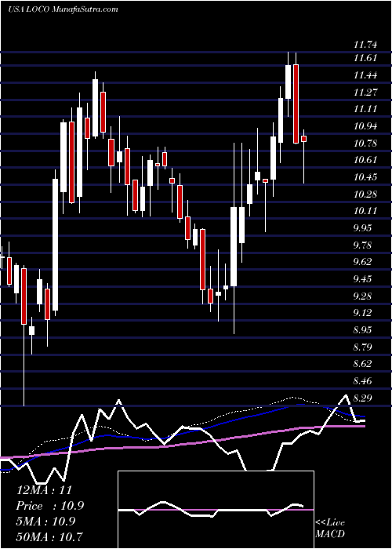The width and height of the screenshot is (392, 549).
Task: Click the USA LOCO MunafaSutra.com title text
Action: click(x=63, y=9)
